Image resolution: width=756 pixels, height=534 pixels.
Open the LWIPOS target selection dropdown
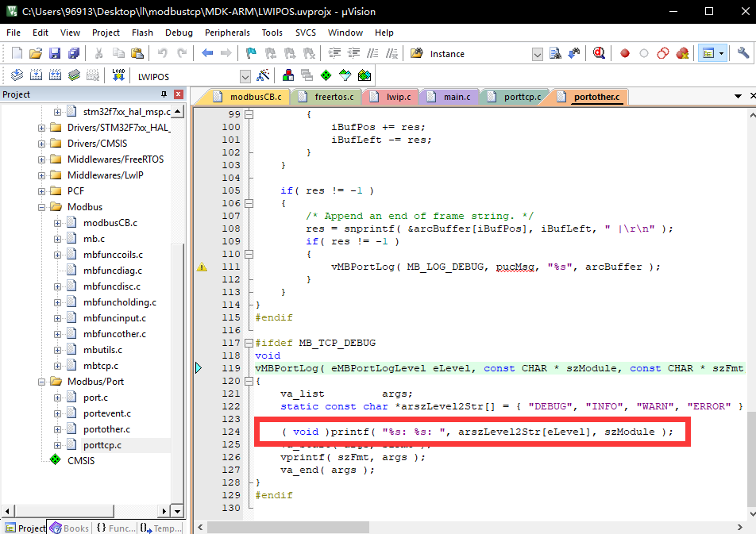click(x=244, y=75)
